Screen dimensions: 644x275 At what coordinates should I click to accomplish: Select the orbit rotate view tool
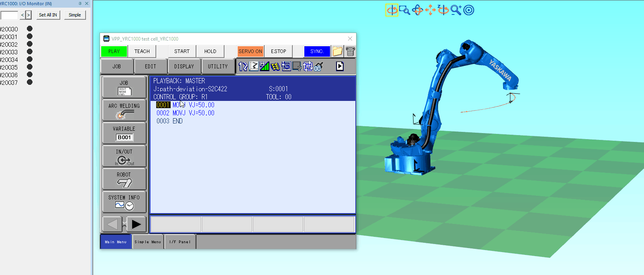tap(392, 10)
